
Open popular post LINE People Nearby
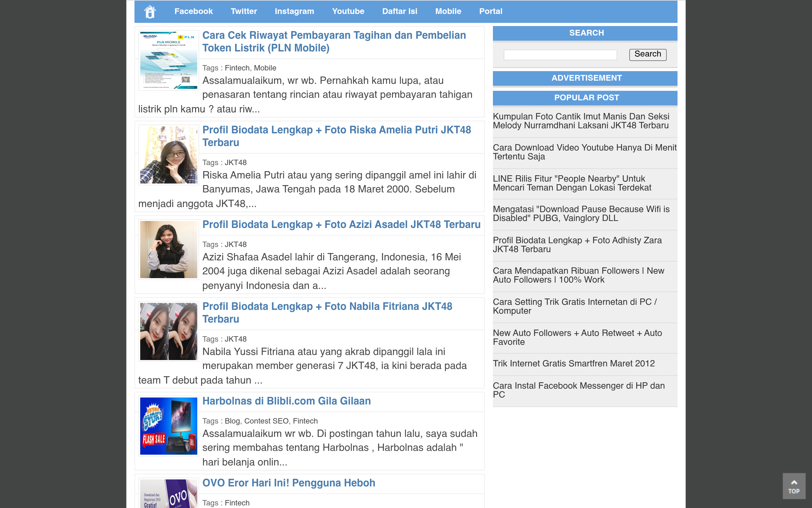point(572,183)
